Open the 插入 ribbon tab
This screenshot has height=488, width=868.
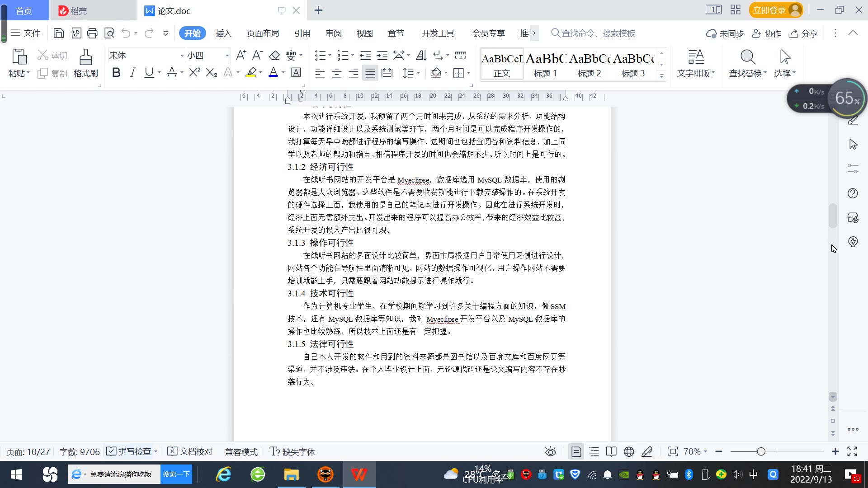223,33
